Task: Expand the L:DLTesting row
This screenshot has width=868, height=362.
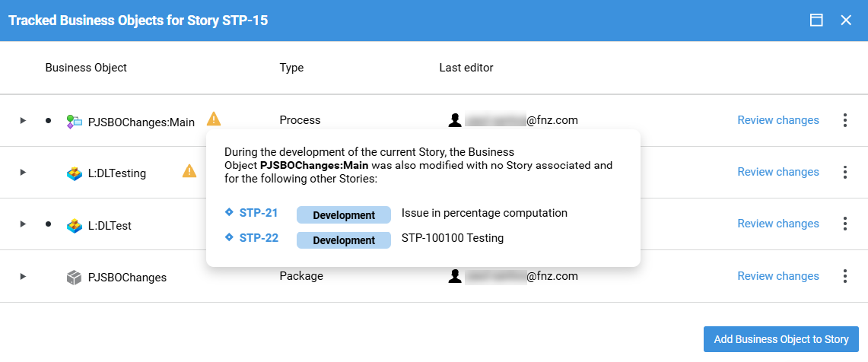Action: point(23,172)
